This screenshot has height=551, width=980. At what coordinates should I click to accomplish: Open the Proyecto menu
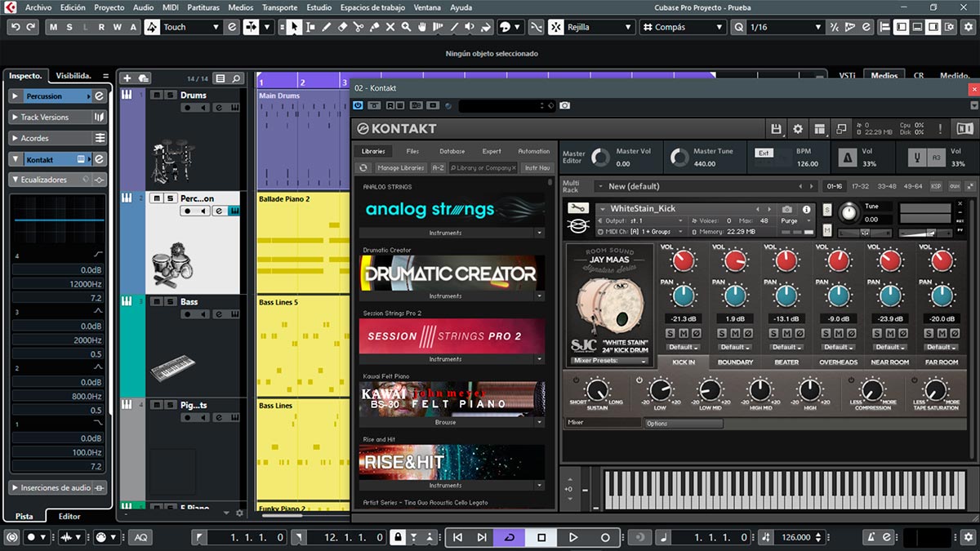pos(109,7)
